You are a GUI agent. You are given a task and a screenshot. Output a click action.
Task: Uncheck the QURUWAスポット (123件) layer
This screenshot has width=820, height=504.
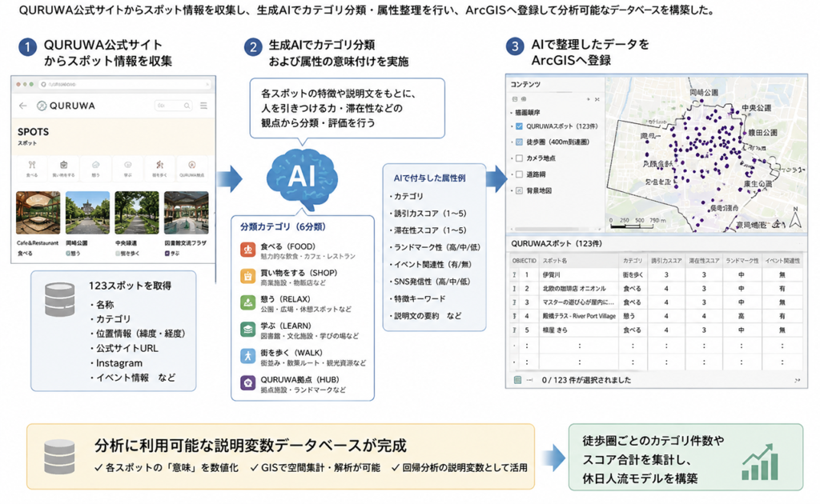coord(519,126)
